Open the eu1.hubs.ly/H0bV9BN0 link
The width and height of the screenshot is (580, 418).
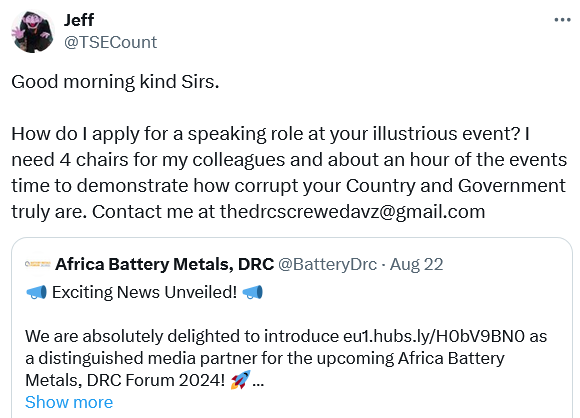pyautogui.click(x=434, y=336)
